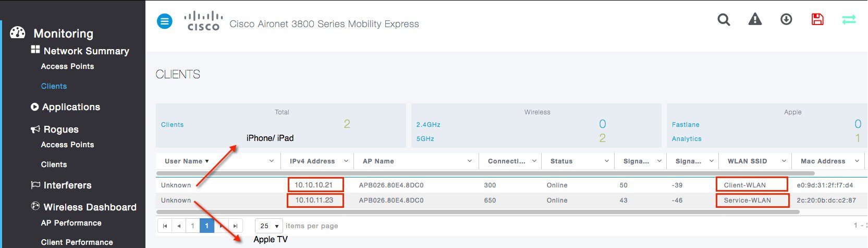Open Wireless Dashboard in the sidebar
The width and height of the screenshot is (868, 248).
tap(90, 207)
